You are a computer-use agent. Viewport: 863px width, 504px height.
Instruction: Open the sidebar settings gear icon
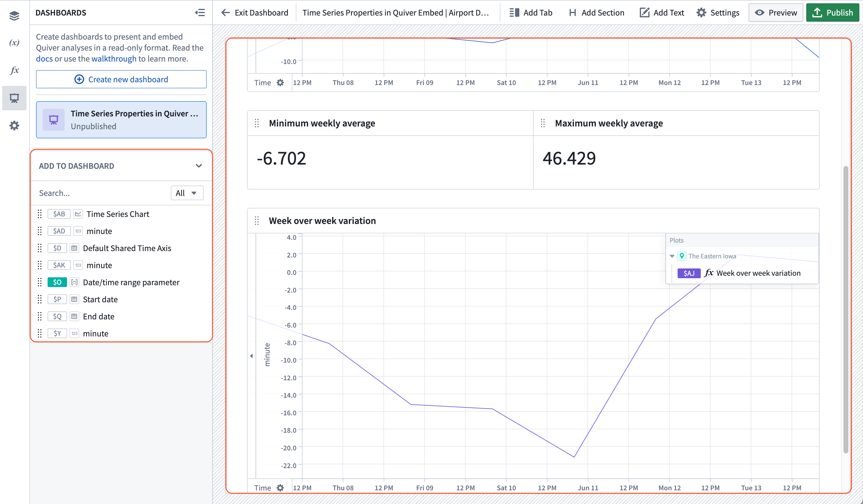(14, 126)
